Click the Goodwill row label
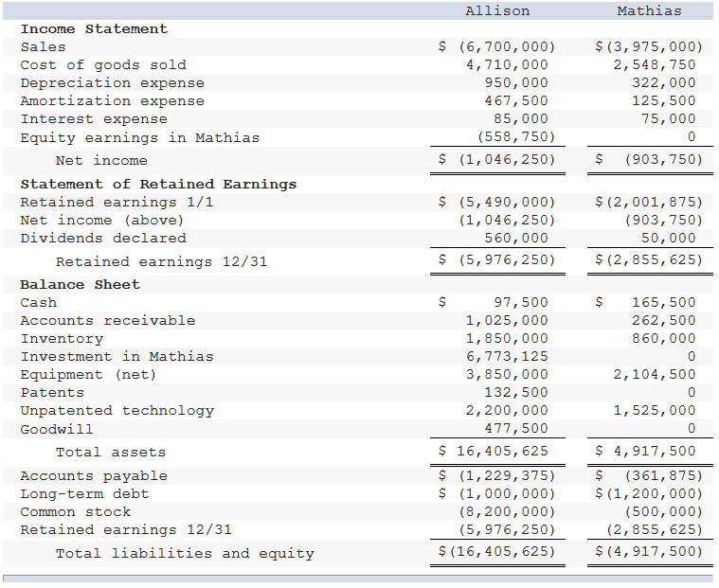Screen dimensions: 719x588 click(57, 430)
